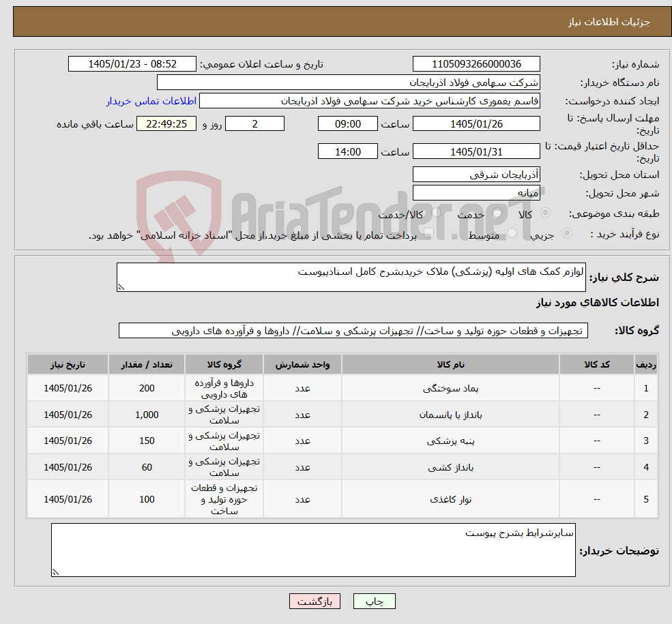Click group cell داروها و فرآورده های دارویی
Viewport: 672px width, 624px height.
tap(224, 389)
